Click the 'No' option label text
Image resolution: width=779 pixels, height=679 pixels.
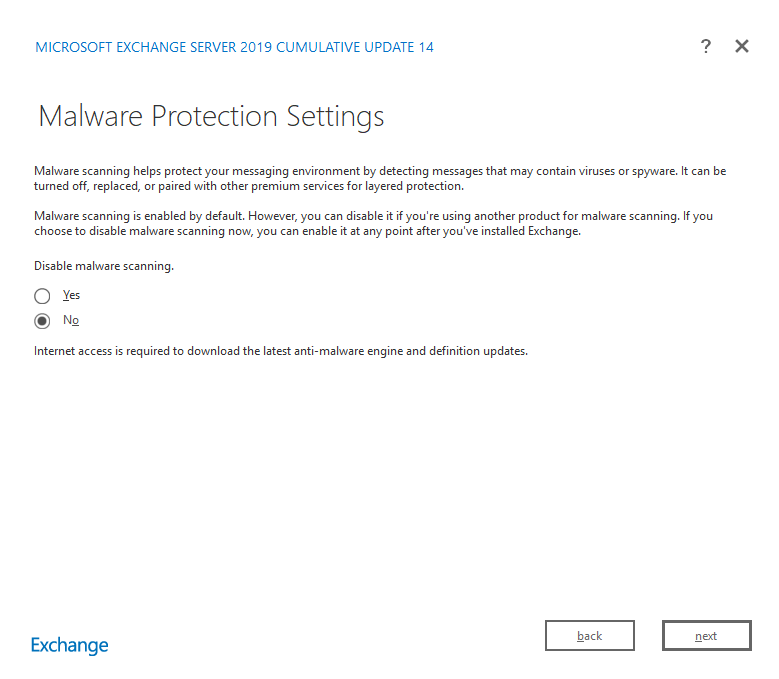[71, 320]
